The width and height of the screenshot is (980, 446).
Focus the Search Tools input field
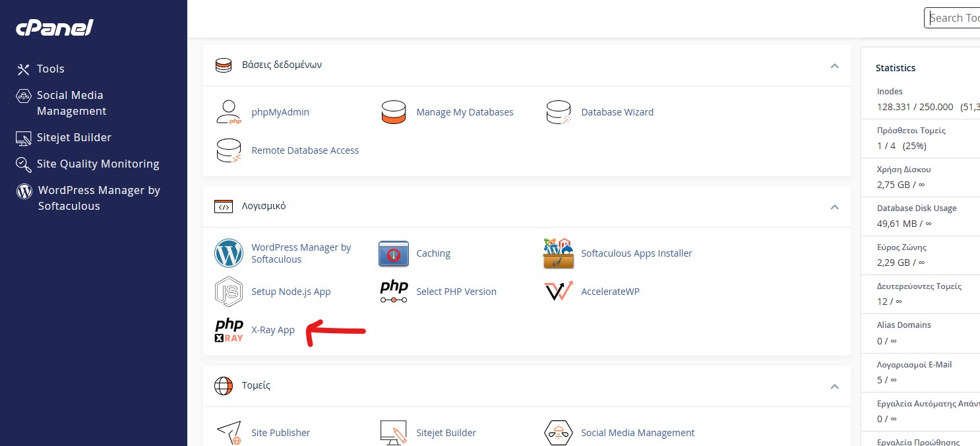pyautogui.click(x=952, y=18)
